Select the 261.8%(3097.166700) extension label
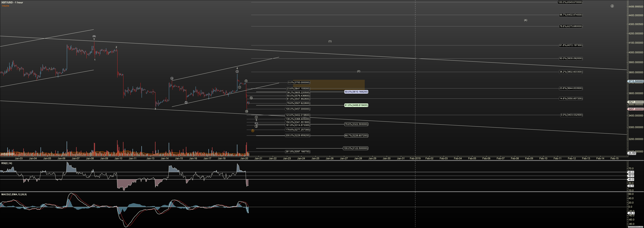Image resolution: width=644 pixels, height=228 pixels. (x=298, y=152)
